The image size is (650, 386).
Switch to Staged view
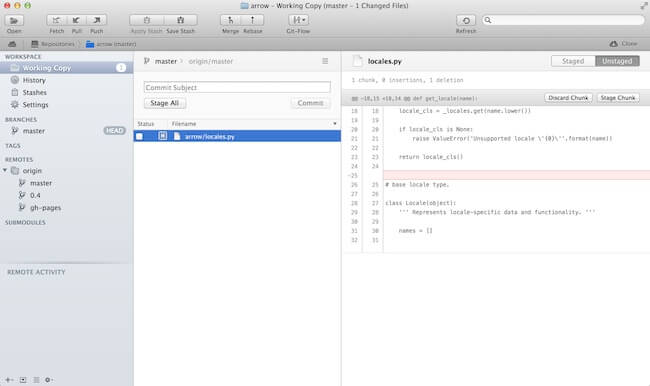point(573,61)
